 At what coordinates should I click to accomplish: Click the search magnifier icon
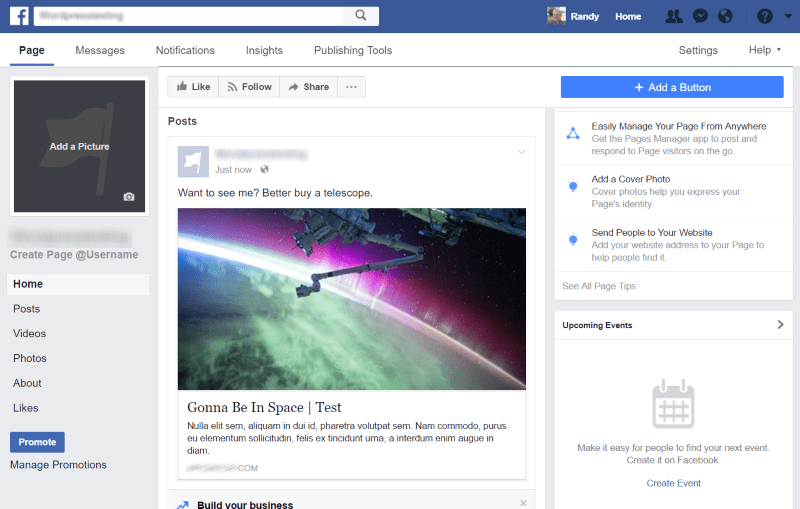[x=359, y=16]
